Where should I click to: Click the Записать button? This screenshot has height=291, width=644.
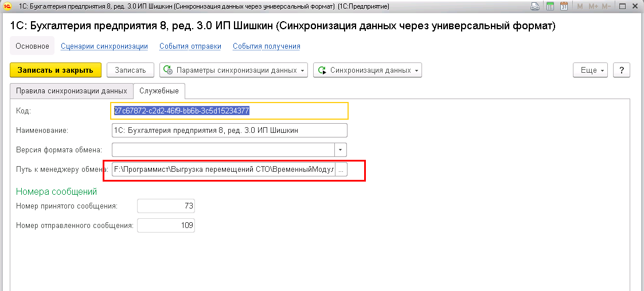coord(130,70)
